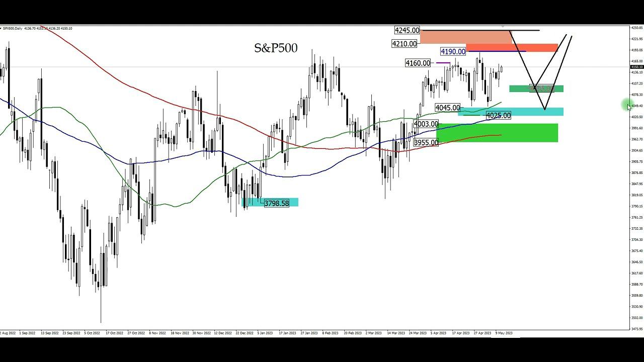Screen dimensions: 644x362
Task: Click the 17 Oct 2022 date label
Action: point(115,333)
